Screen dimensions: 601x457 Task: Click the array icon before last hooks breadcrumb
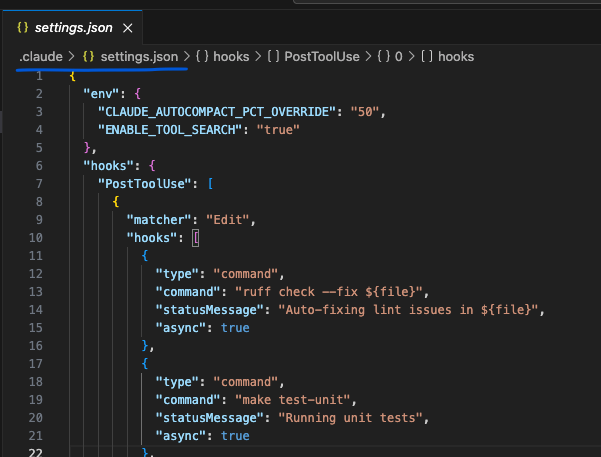[x=427, y=57]
